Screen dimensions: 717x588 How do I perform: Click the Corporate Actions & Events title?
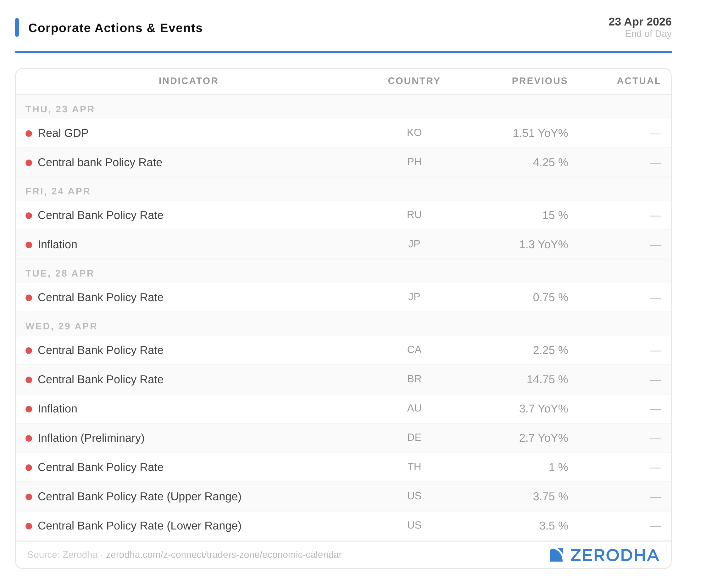pyautogui.click(x=115, y=28)
